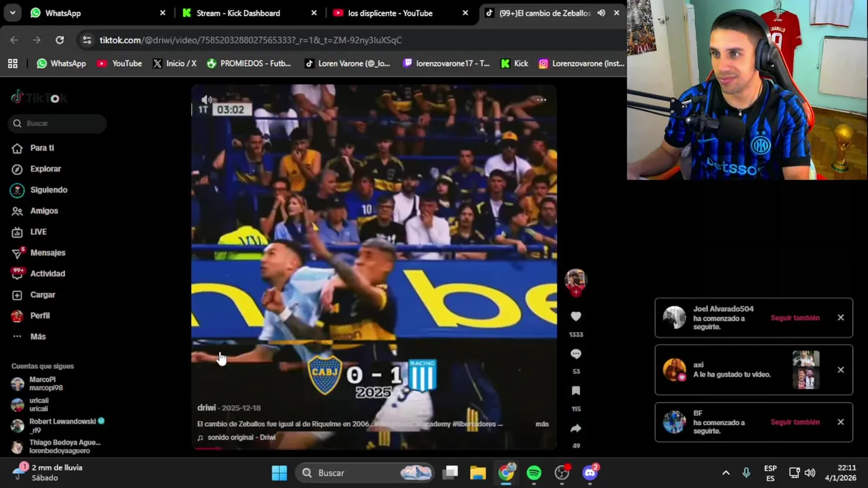Open Task View in the taskbar
868x488 pixels.
(451, 472)
